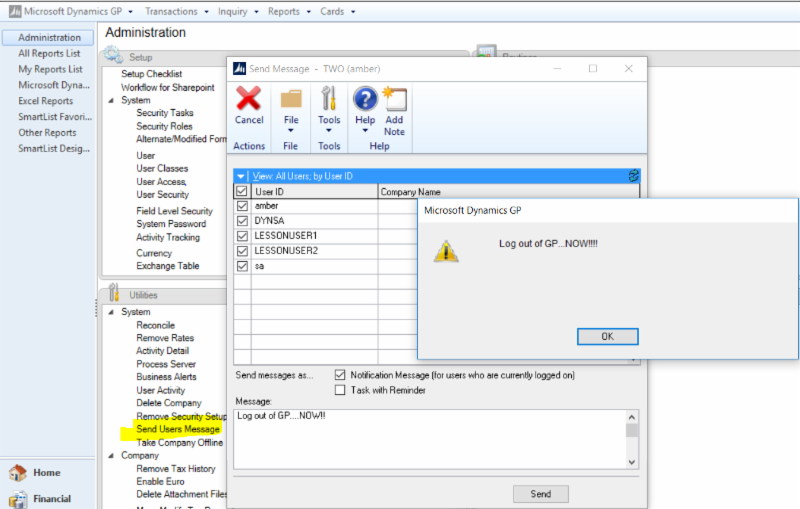Click the Setup gear icon
The height and width of the screenshot is (509, 800).
coord(113,55)
